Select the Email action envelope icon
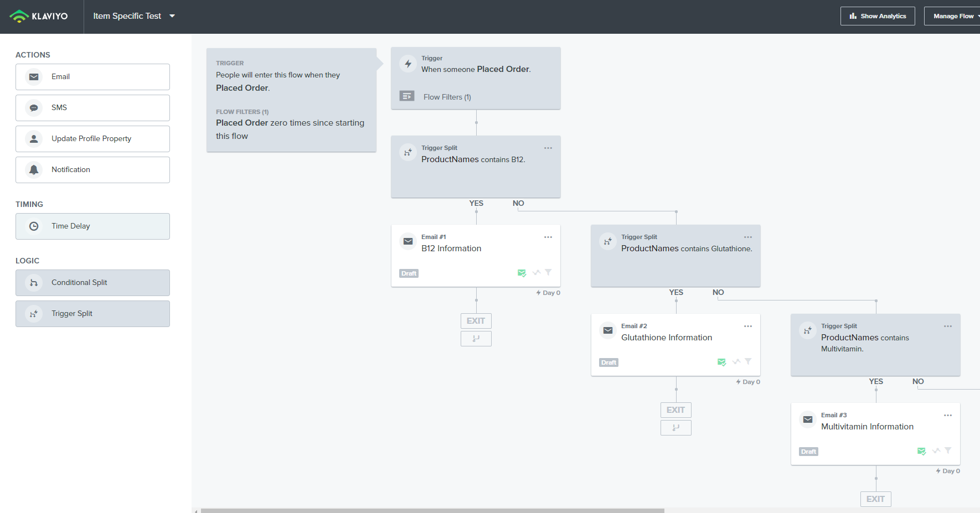Image resolution: width=980 pixels, height=513 pixels. pos(34,77)
